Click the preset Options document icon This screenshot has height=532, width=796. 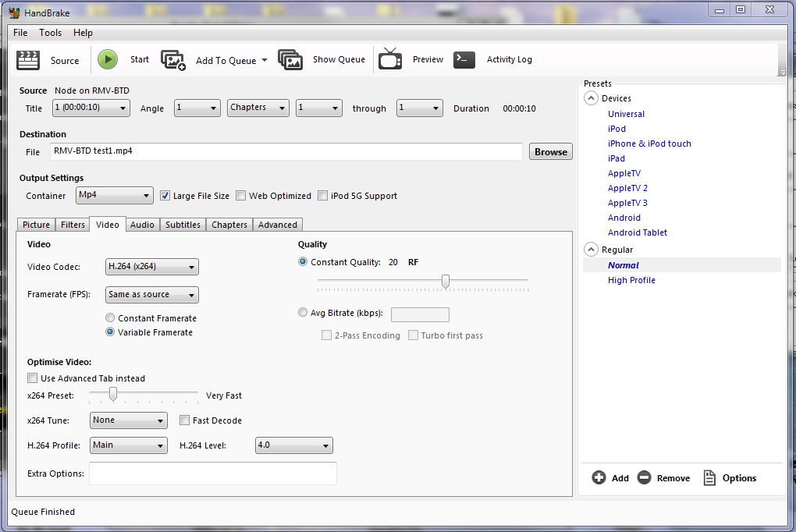[709, 477]
